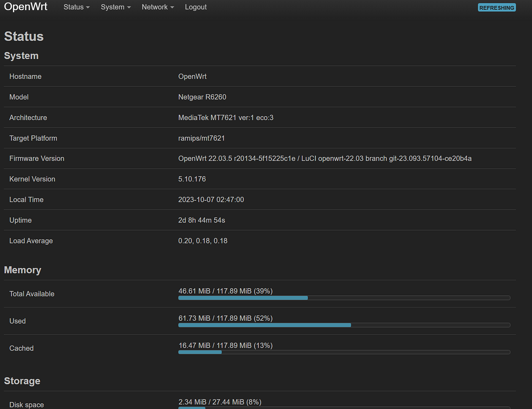
Task: Click the OpenWrt logo in the navbar
Action: pyautogui.click(x=25, y=6)
